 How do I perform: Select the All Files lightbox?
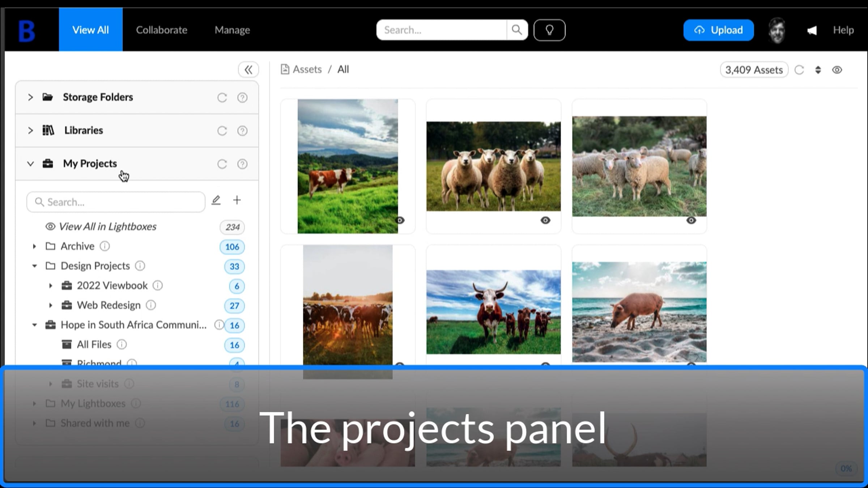94,344
